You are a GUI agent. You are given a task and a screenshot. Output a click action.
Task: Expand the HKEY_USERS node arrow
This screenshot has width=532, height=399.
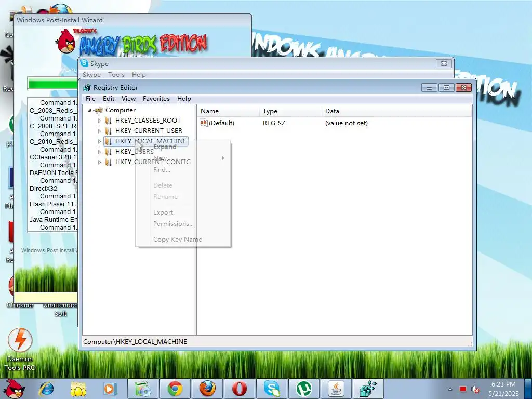pyautogui.click(x=99, y=152)
